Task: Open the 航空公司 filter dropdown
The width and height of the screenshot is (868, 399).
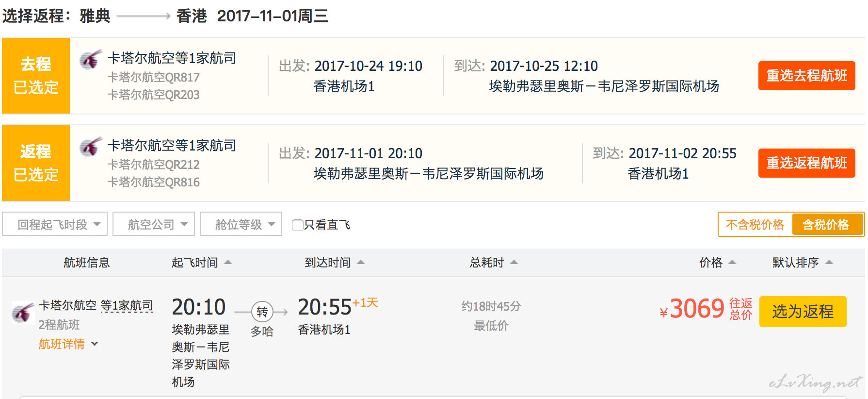Action: click(x=154, y=224)
